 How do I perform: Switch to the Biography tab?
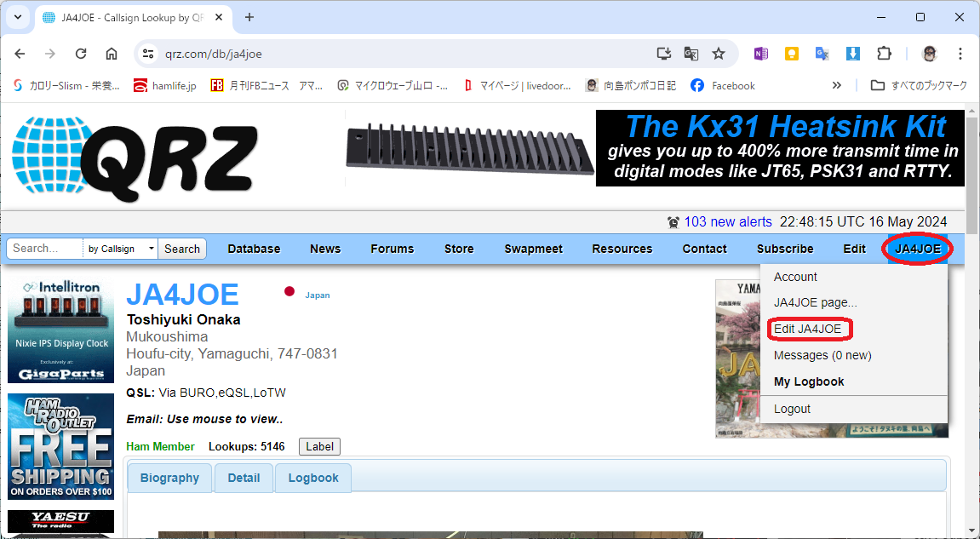(169, 478)
